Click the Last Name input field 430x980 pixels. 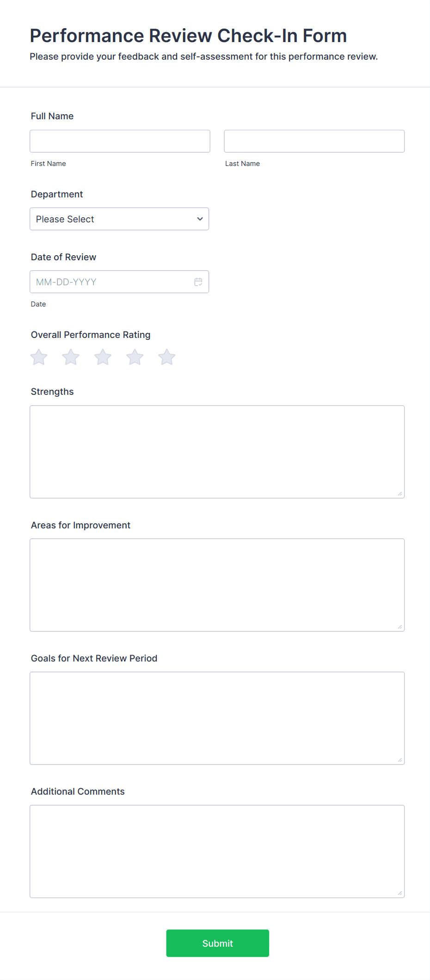314,141
